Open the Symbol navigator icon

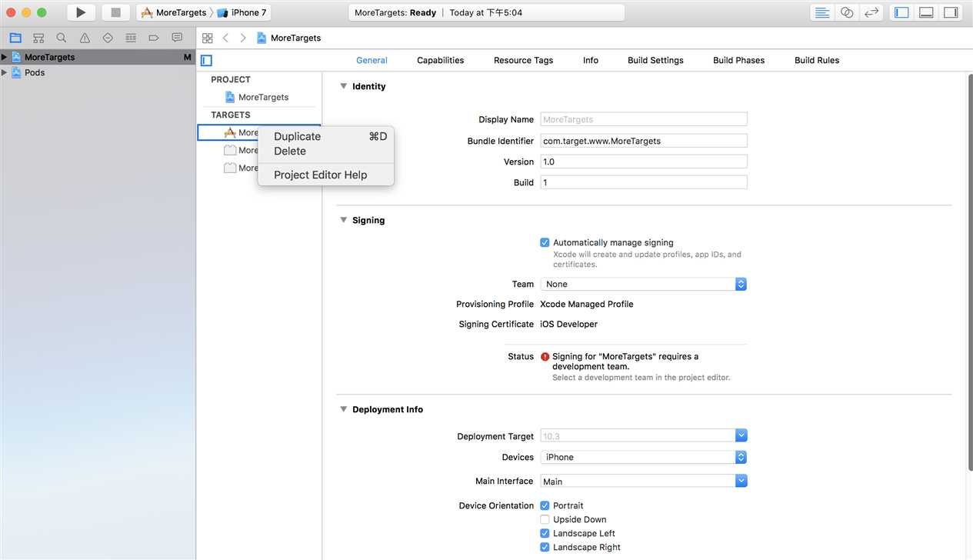pyautogui.click(x=38, y=38)
